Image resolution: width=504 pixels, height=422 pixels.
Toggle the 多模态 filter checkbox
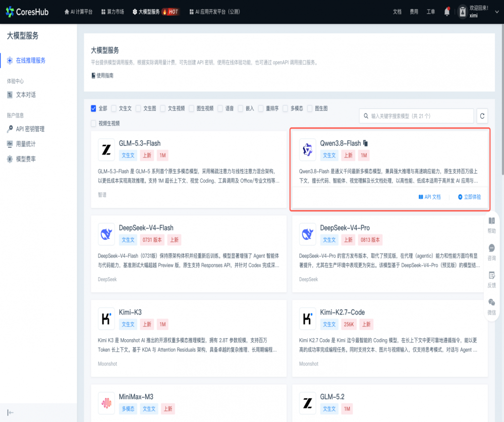pos(286,109)
